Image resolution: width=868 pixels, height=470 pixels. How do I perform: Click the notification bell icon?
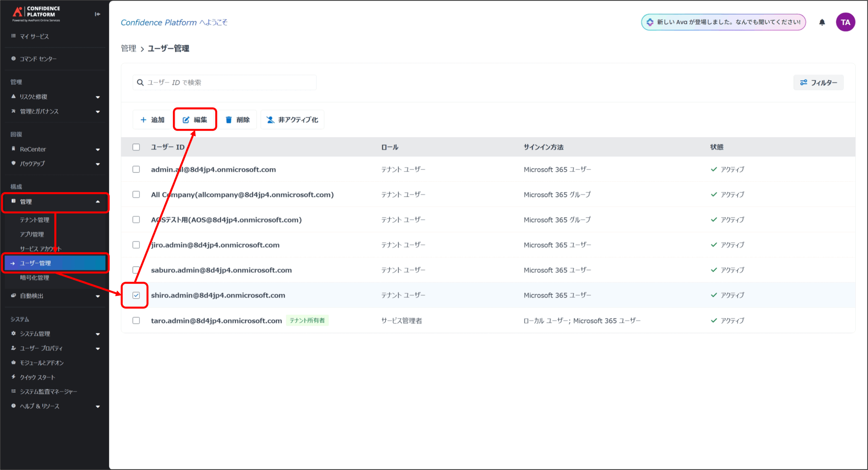[x=822, y=22]
